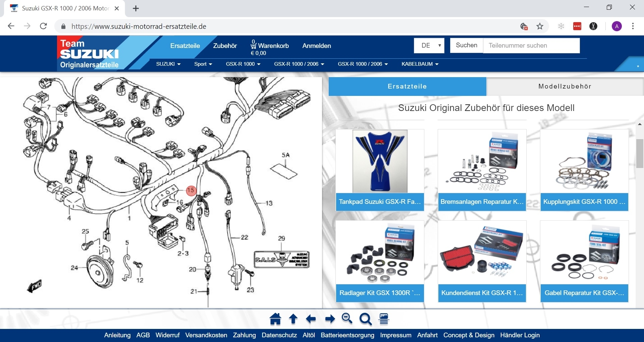
Task: Open the Datenschutz footer link
Action: point(279,335)
